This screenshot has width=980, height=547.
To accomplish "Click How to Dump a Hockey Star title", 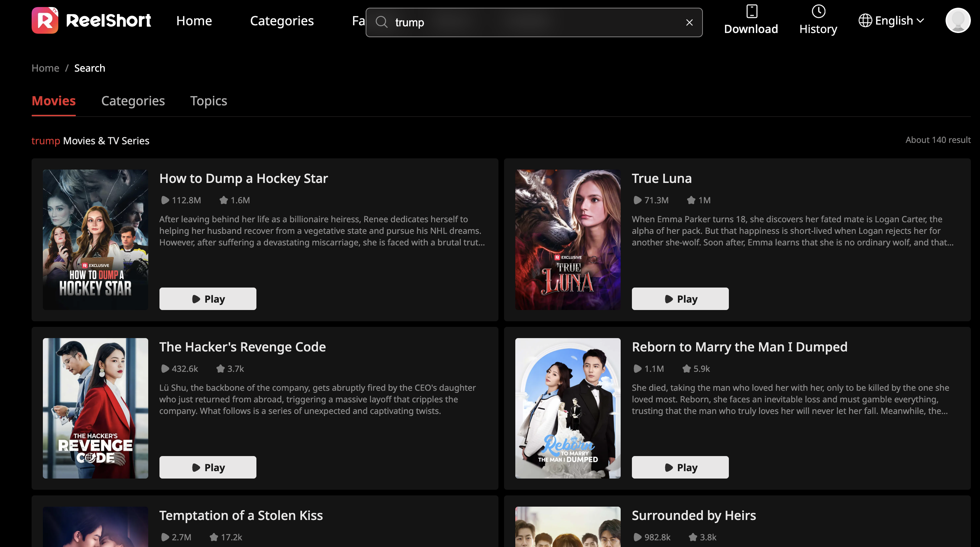I will coord(243,178).
